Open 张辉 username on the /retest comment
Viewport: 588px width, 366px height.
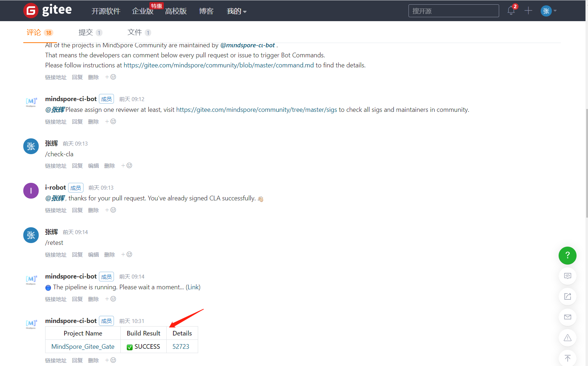[52, 232]
